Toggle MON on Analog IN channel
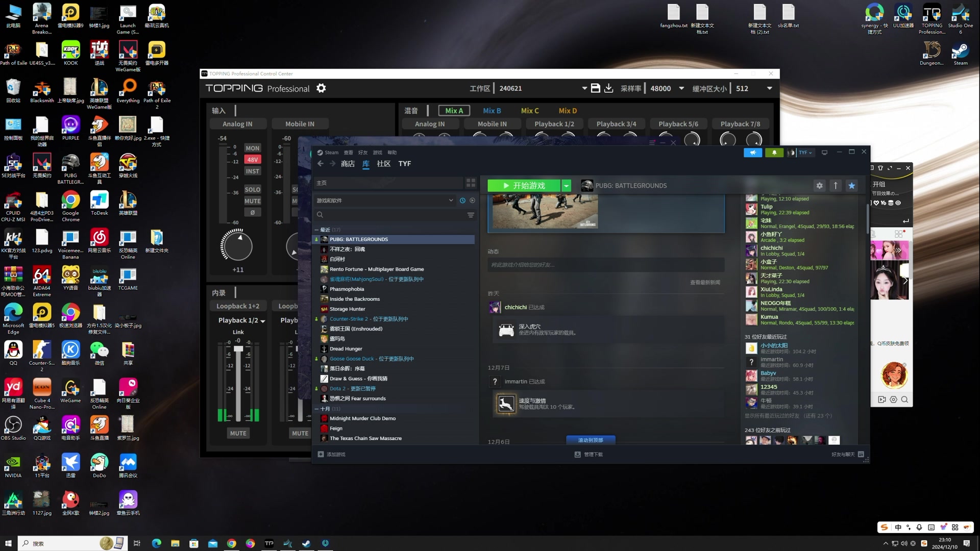This screenshot has height=551, width=980. coord(252,148)
